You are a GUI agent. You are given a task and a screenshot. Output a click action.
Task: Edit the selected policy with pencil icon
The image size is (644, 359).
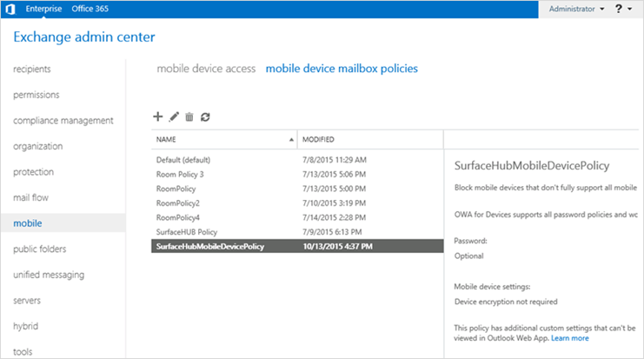pyautogui.click(x=173, y=116)
